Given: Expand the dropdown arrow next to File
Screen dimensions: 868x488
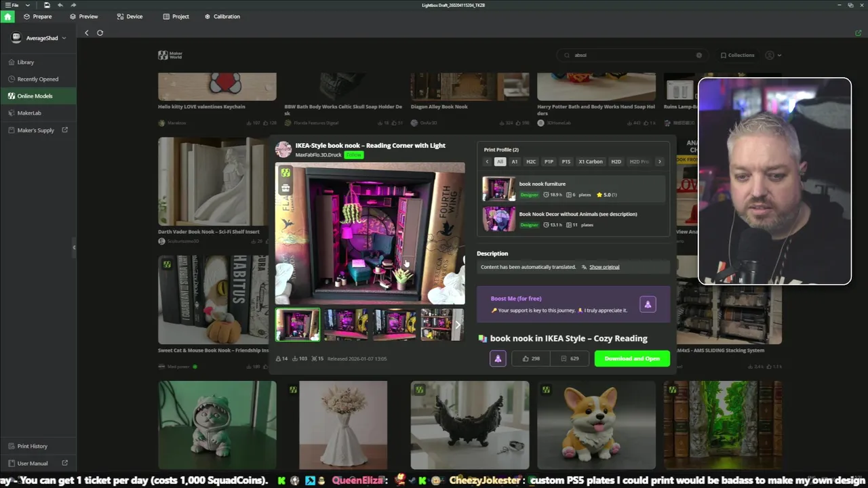Looking at the screenshot, I should pos(27,5).
